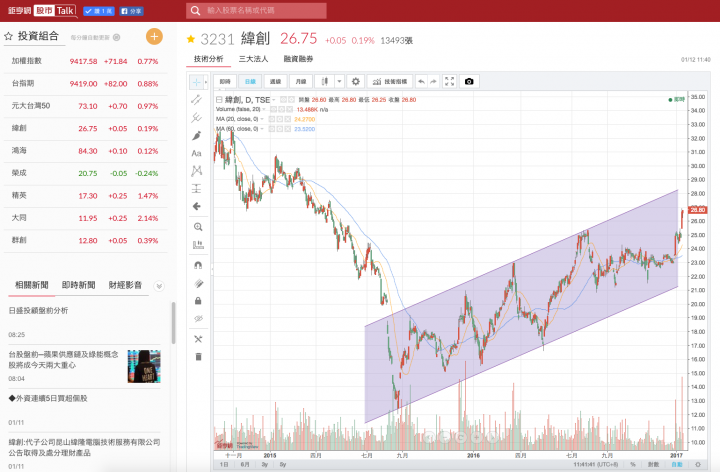Toggle magnet mode
The height and width of the screenshot is (472, 720).
tap(198, 265)
